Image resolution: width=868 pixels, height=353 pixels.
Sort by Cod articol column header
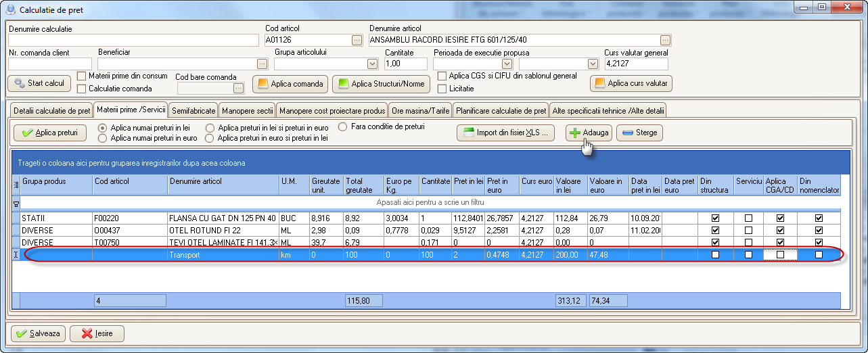pos(130,185)
